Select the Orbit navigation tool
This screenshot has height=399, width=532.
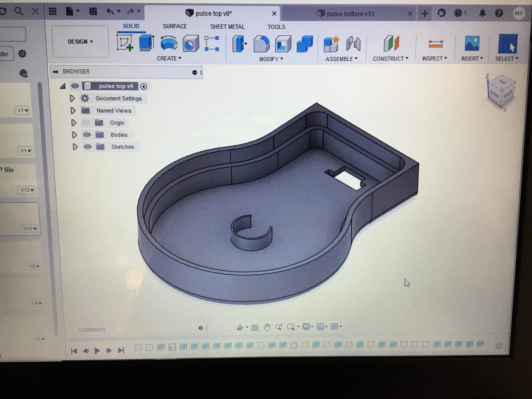(240, 327)
